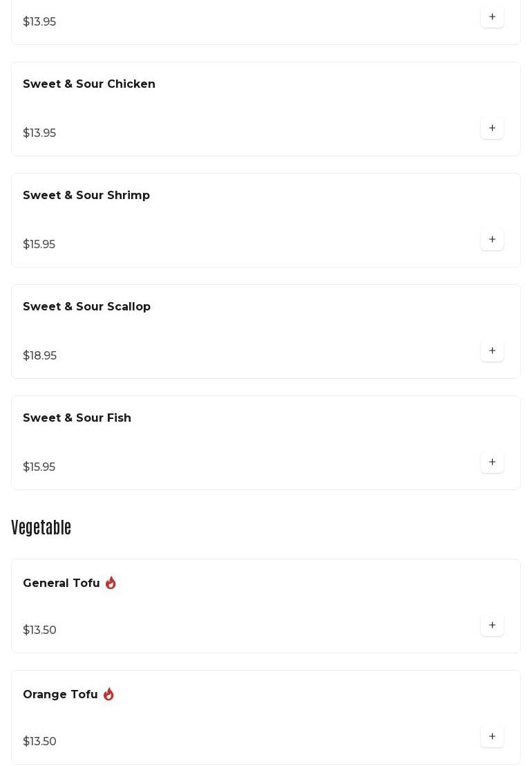
Task: Add the item listed above Sweet & Sour Chicken
Action: pyautogui.click(x=492, y=17)
